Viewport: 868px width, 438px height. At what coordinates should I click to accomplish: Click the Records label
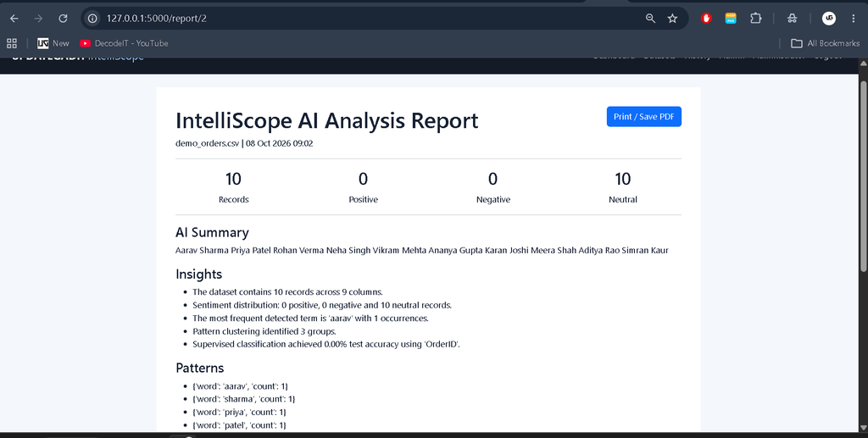click(x=234, y=200)
